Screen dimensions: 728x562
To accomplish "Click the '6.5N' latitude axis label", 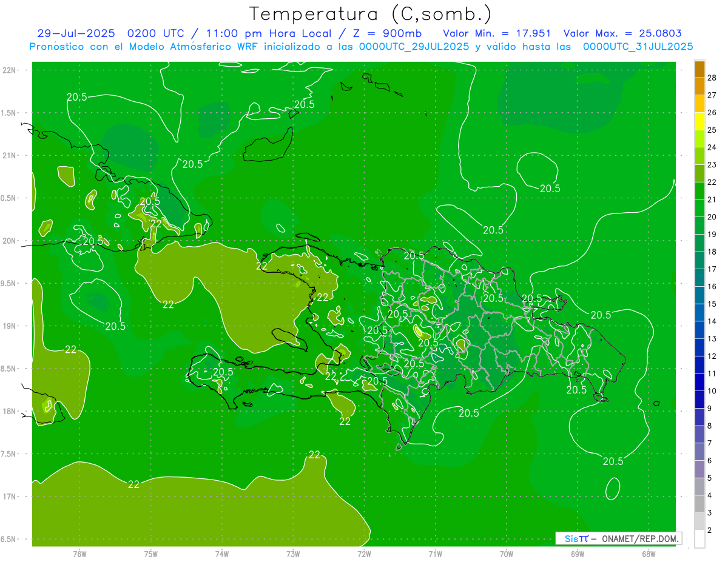I will pos(8,539).
